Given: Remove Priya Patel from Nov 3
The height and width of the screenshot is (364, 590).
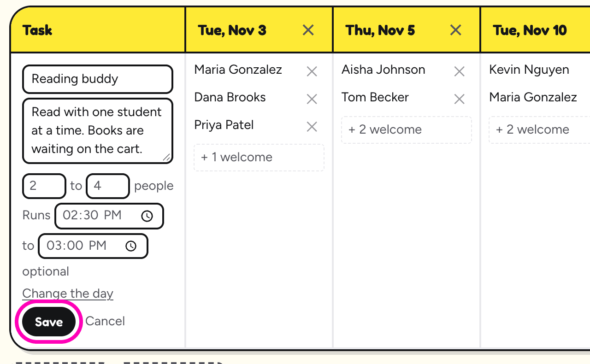Looking at the screenshot, I should [x=312, y=127].
